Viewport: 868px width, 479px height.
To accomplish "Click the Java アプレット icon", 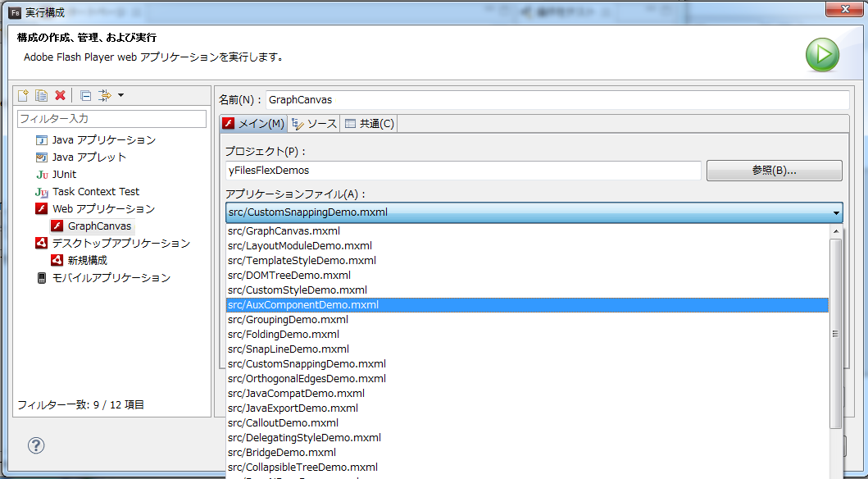I will coord(42,157).
